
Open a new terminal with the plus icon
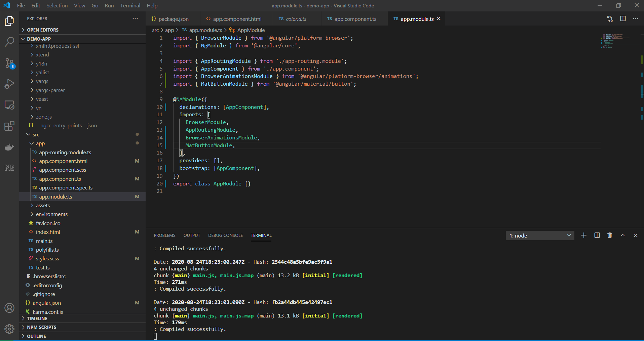pyautogui.click(x=584, y=235)
